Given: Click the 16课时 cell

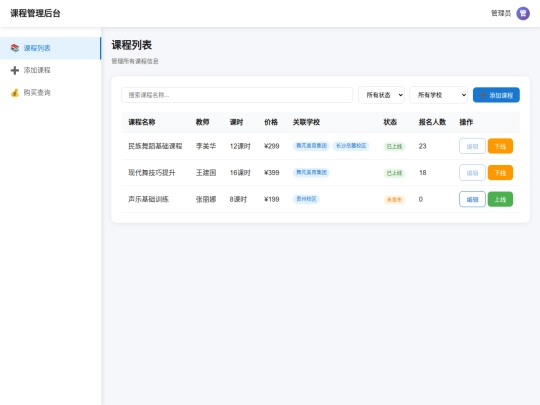Looking at the screenshot, I should coord(240,173).
